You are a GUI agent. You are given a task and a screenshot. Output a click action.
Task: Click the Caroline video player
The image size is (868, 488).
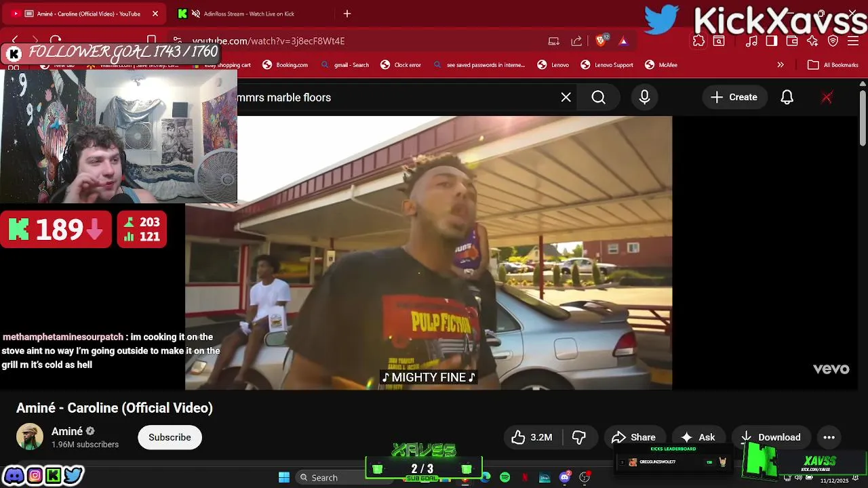[429, 253]
